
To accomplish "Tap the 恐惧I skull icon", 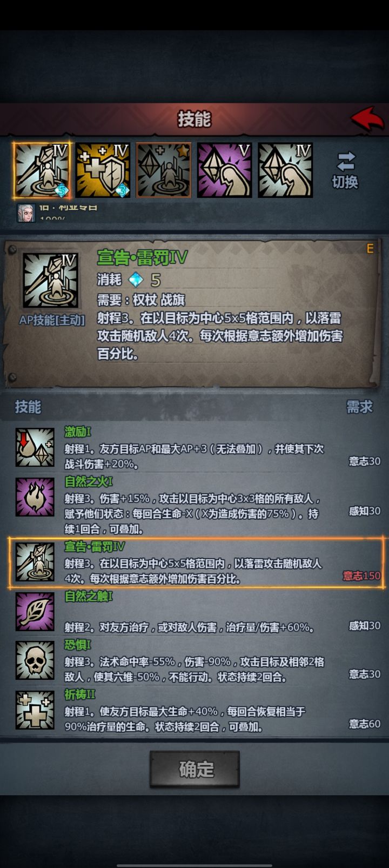I will (35, 660).
